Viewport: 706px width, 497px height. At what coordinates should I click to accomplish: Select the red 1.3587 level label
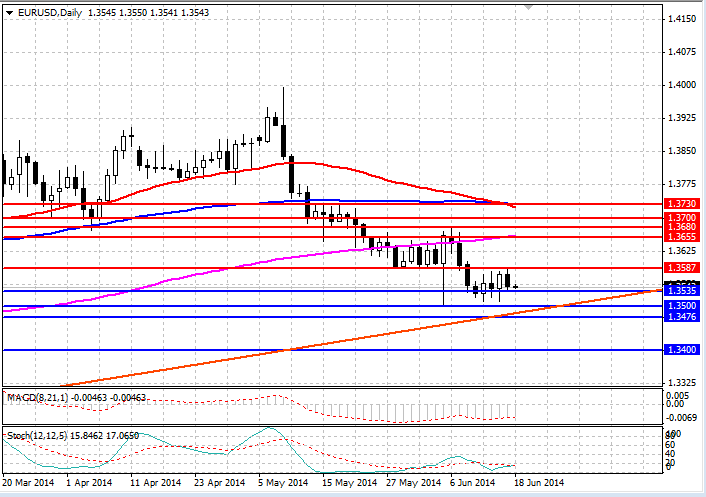click(x=682, y=268)
